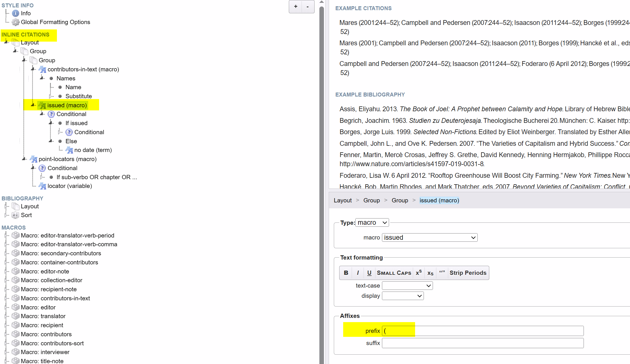Image resolution: width=630 pixels, height=364 pixels.
Task: Toggle Bold text formatting
Action: click(x=346, y=273)
